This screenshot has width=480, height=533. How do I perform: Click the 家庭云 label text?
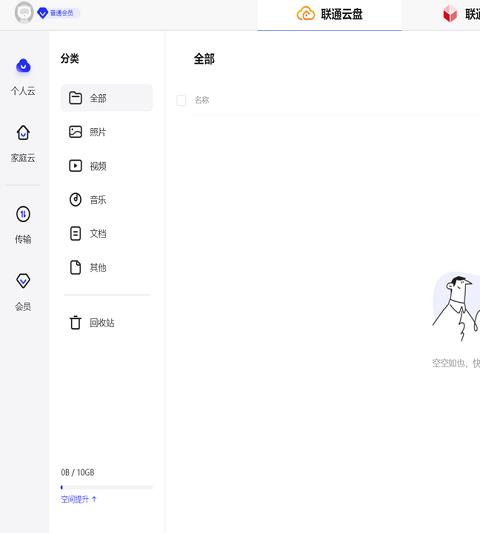(x=23, y=158)
